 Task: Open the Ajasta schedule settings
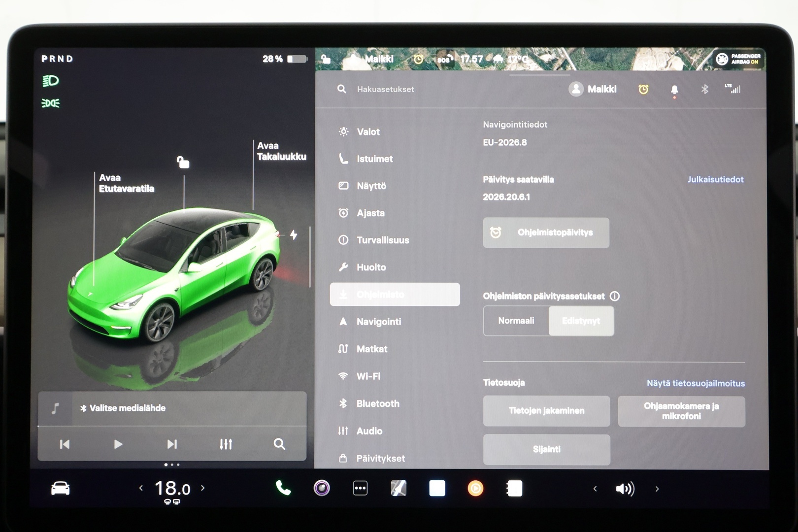tap(362, 213)
